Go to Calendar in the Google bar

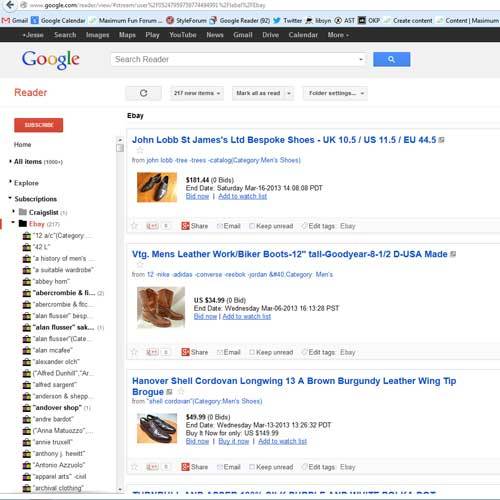(x=303, y=35)
